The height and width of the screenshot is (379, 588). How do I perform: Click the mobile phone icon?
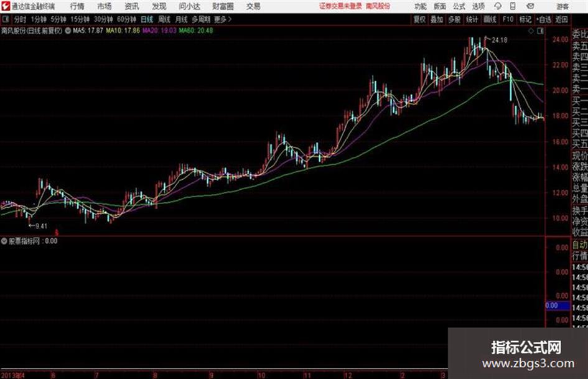(x=513, y=6)
